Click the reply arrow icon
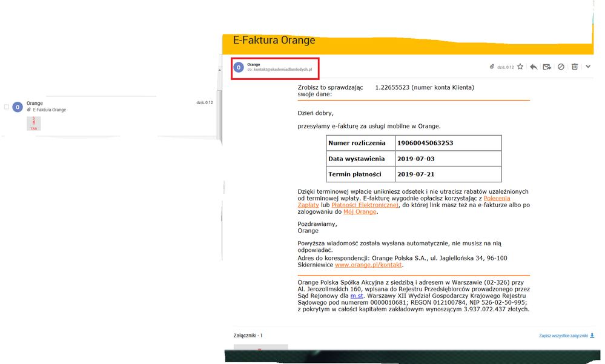The image size is (605, 364). [x=534, y=67]
